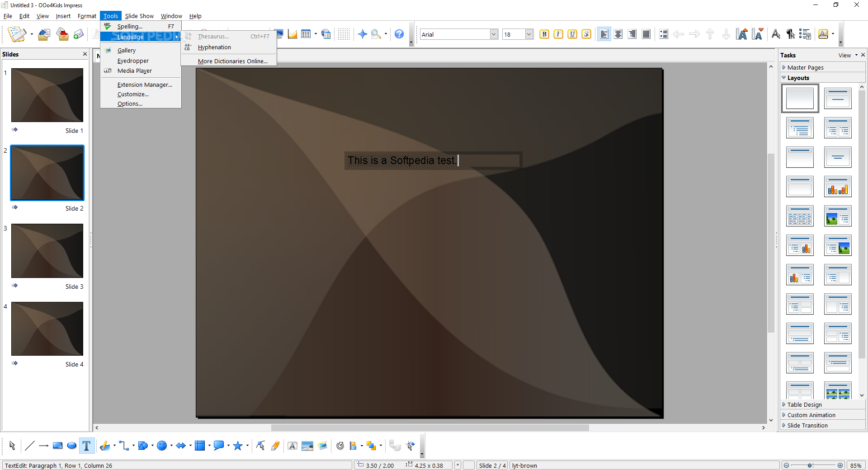Toggle Italic formatting
The height and width of the screenshot is (470, 868).
(558, 34)
